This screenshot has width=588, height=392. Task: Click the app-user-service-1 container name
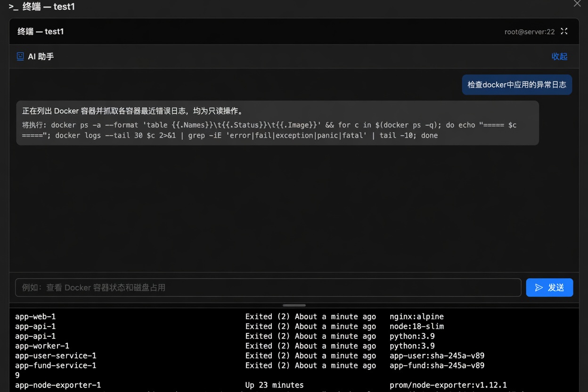point(56,356)
